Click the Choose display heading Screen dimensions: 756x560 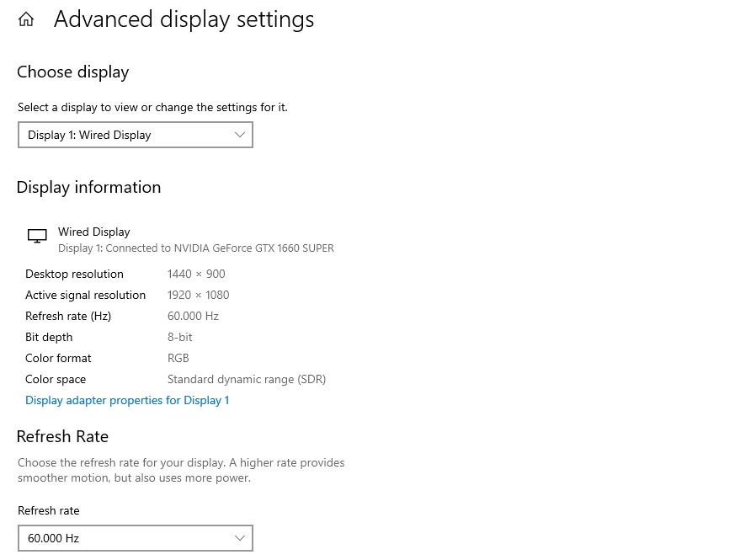[x=72, y=72]
